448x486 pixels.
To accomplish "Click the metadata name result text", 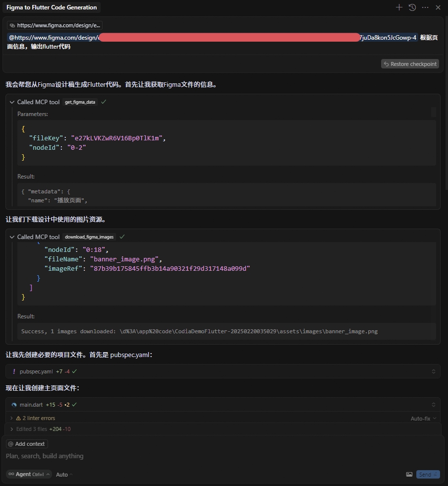I will [x=57, y=200].
